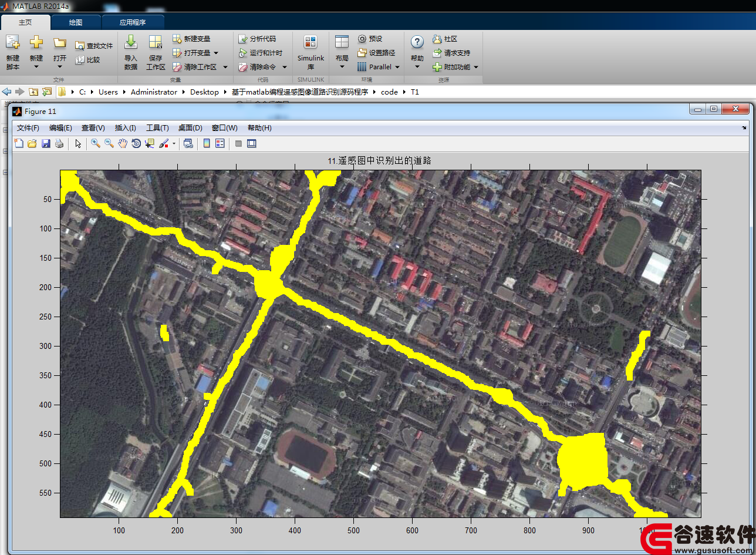Image resolution: width=756 pixels, height=555 pixels.
Task: Expand the 打开 (Open) dropdown
Action: (60, 67)
